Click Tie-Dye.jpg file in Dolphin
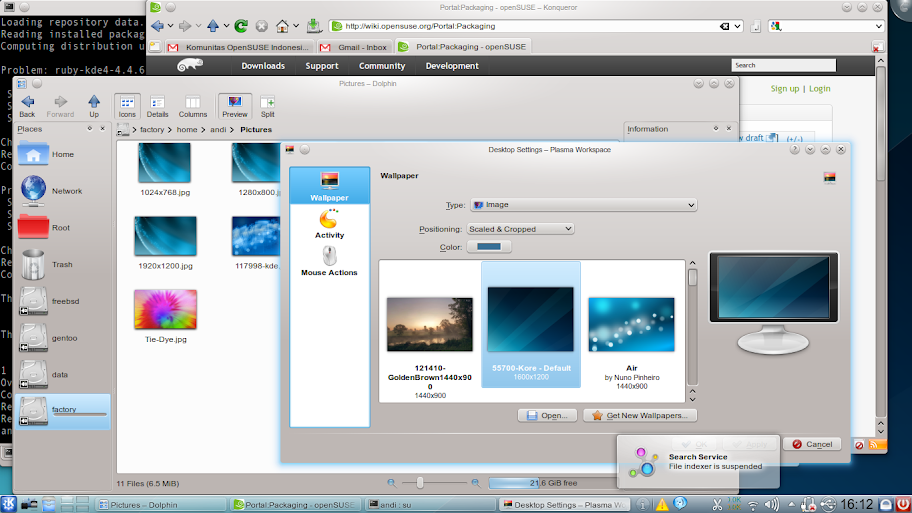Image resolution: width=912 pixels, height=513 pixels. [x=165, y=316]
